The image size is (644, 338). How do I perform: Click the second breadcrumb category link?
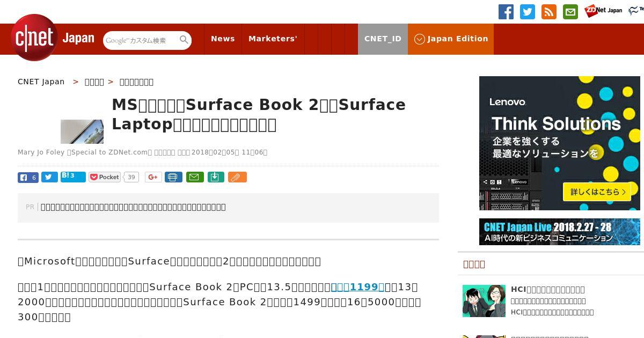click(x=94, y=82)
